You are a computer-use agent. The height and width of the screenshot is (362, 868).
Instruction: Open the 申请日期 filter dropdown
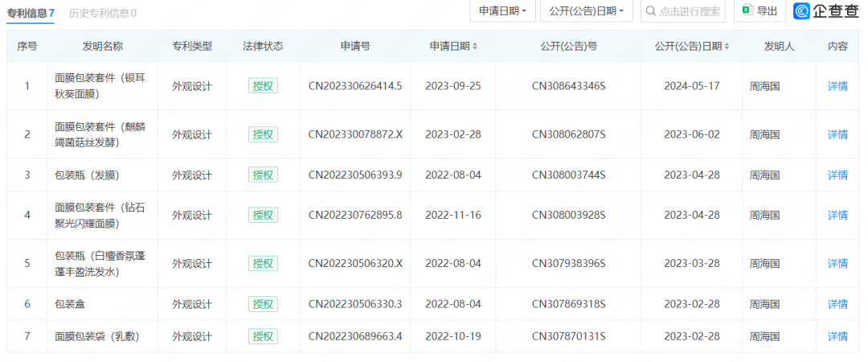503,11
